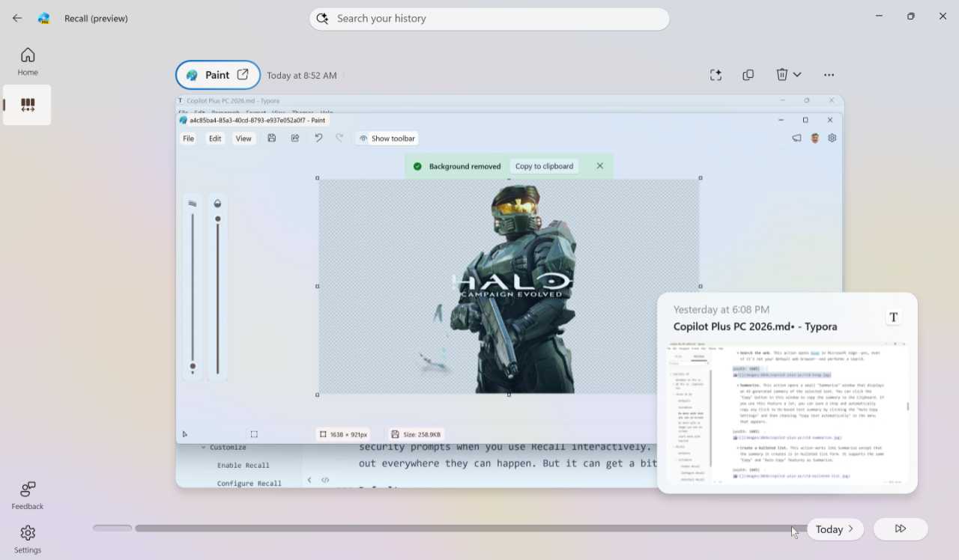Skip forward to the next snapshot

click(x=901, y=529)
